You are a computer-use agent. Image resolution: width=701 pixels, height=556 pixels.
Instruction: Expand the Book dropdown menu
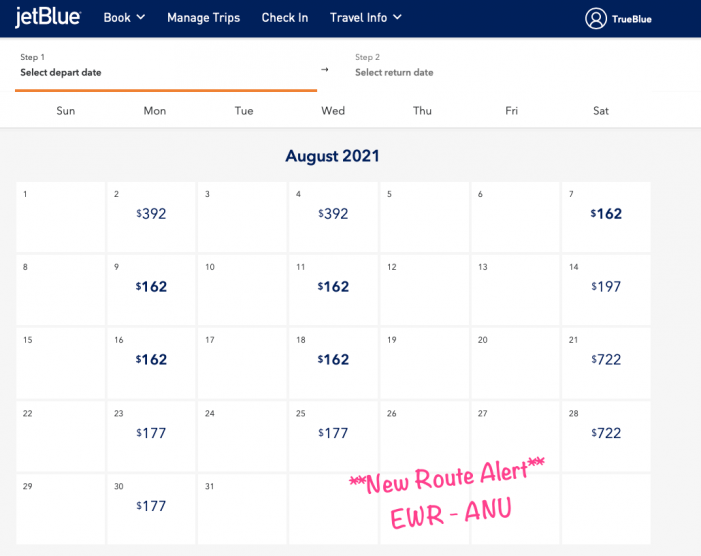click(124, 17)
